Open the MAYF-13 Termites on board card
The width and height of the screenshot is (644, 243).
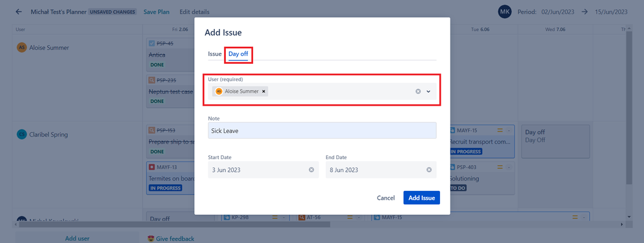pos(170,178)
